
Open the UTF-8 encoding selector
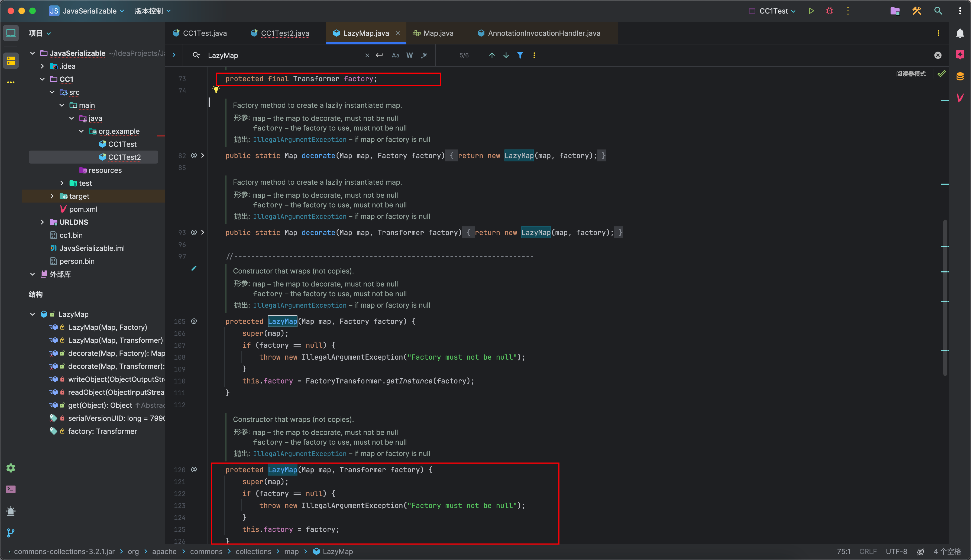tap(896, 552)
